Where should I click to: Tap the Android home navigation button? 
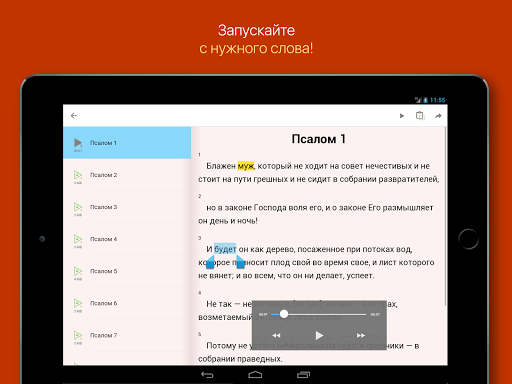tap(255, 375)
